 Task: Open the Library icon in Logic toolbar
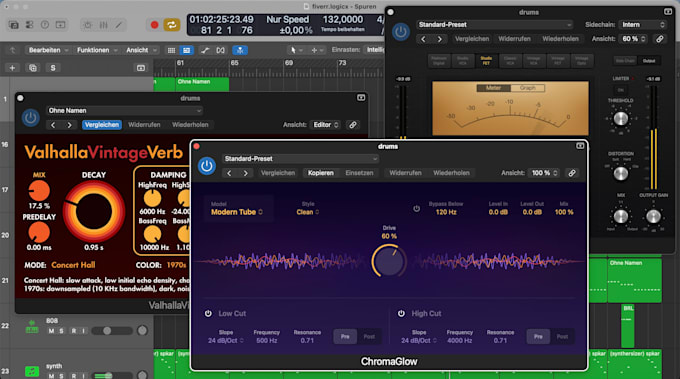tap(14, 25)
